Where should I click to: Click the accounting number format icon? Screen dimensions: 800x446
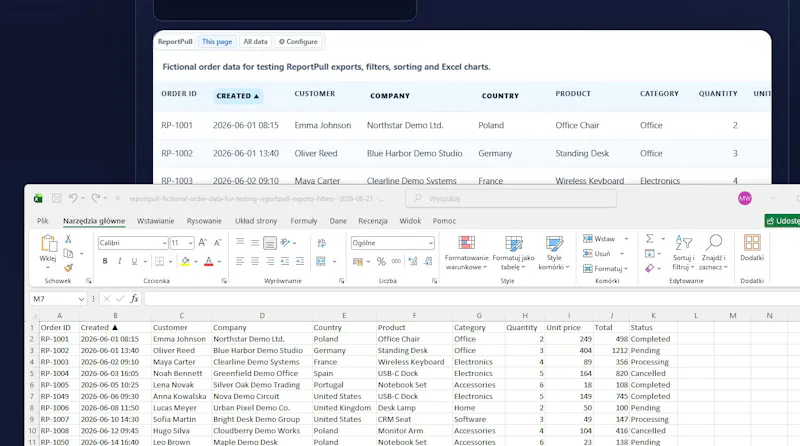pyautogui.click(x=358, y=261)
